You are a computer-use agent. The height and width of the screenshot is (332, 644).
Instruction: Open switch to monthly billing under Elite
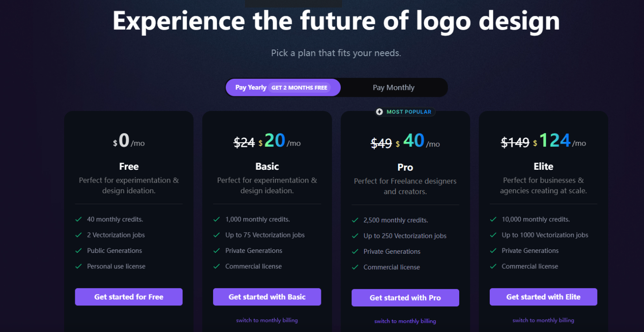click(543, 320)
